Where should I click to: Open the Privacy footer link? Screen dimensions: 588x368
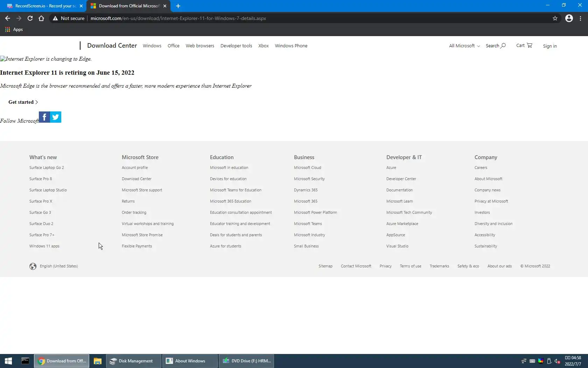click(x=386, y=266)
